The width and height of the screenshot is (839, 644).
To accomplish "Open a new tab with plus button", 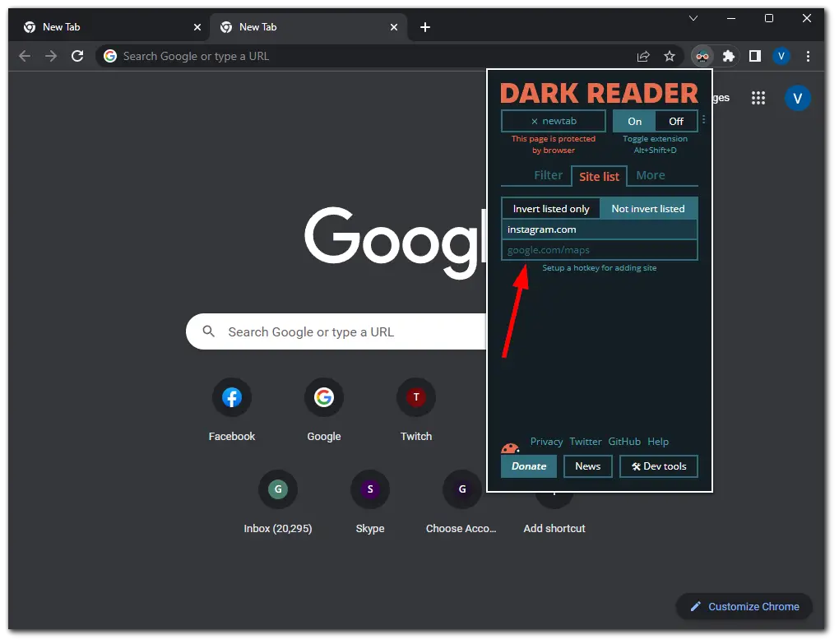I will pos(425,27).
